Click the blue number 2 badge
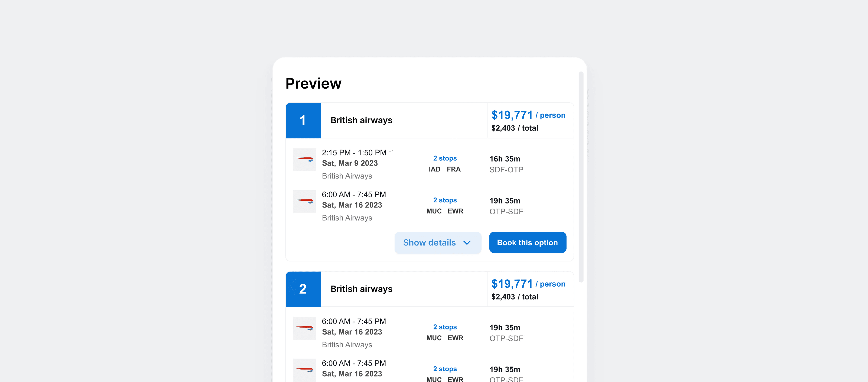 pyautogui.click(x=303, y=289)
